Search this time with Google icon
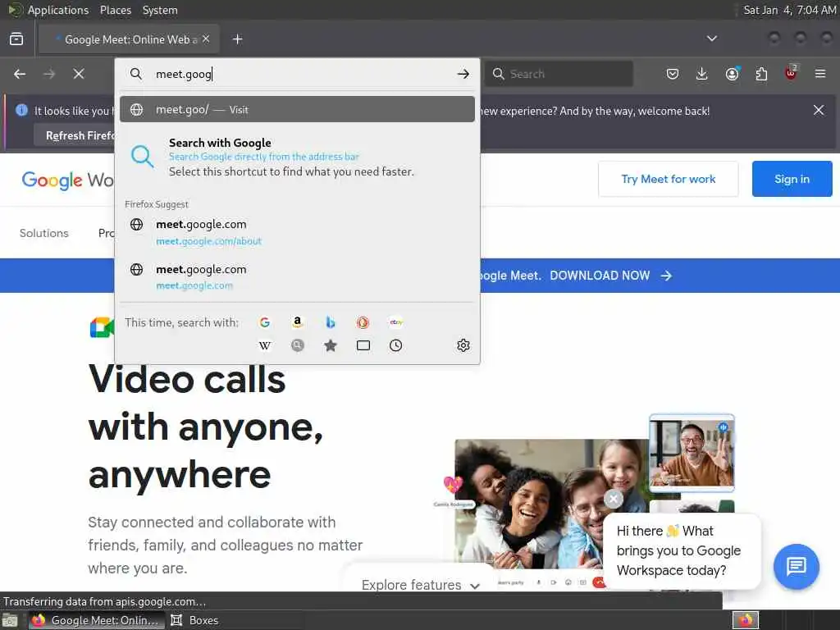The width and height of the screenshot is (840, 630). point(265,322)
